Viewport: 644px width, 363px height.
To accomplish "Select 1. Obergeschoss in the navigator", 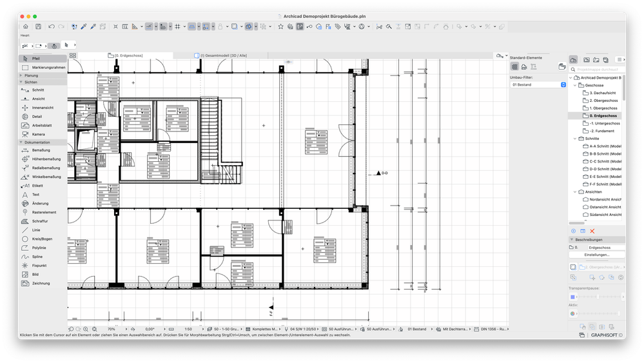I will point(603,108).
